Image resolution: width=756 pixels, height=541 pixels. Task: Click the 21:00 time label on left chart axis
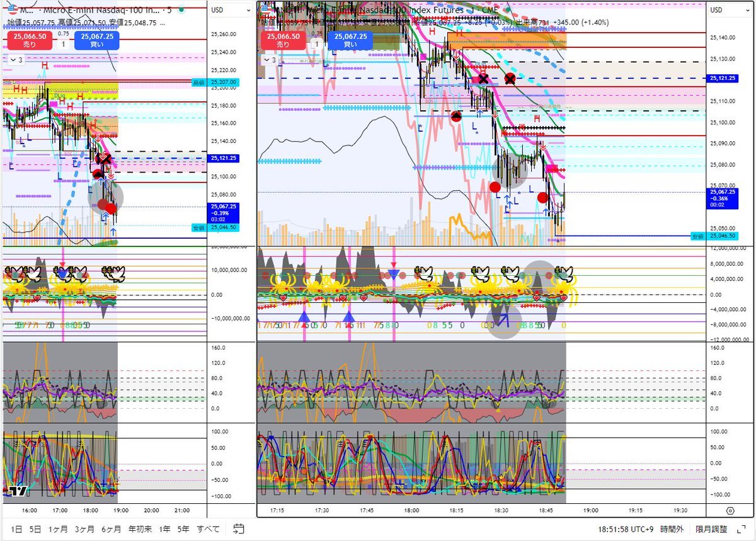tap(182, 511)
